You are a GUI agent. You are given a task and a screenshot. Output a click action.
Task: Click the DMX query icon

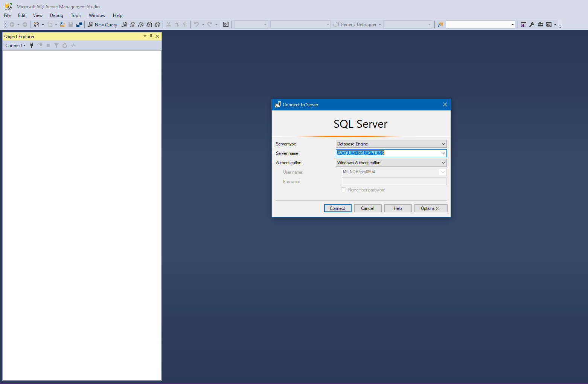(141, 24)
